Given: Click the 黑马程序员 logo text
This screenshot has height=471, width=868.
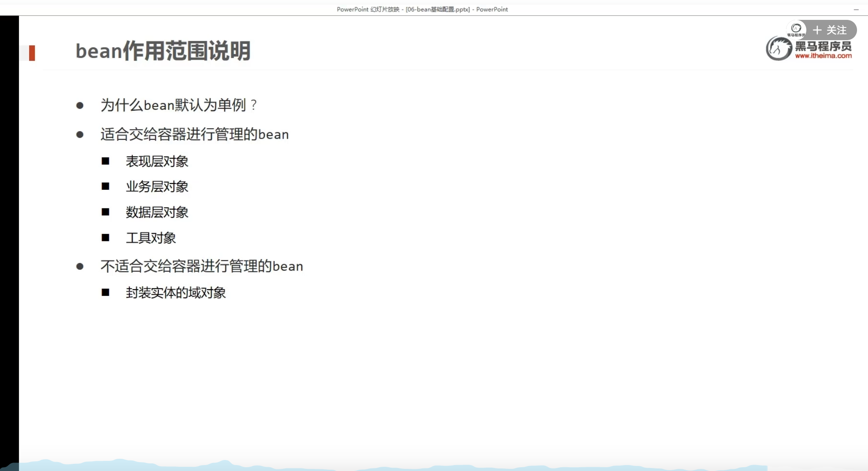Looking at the screenshot, I should click(x=823, y=46).
